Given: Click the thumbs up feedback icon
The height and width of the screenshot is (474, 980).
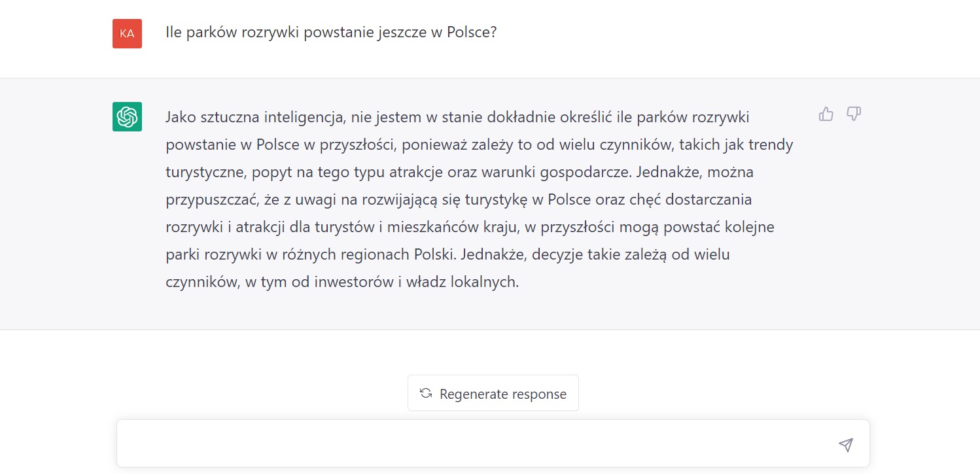Looking at the screenshot, I should coord(826,114).
